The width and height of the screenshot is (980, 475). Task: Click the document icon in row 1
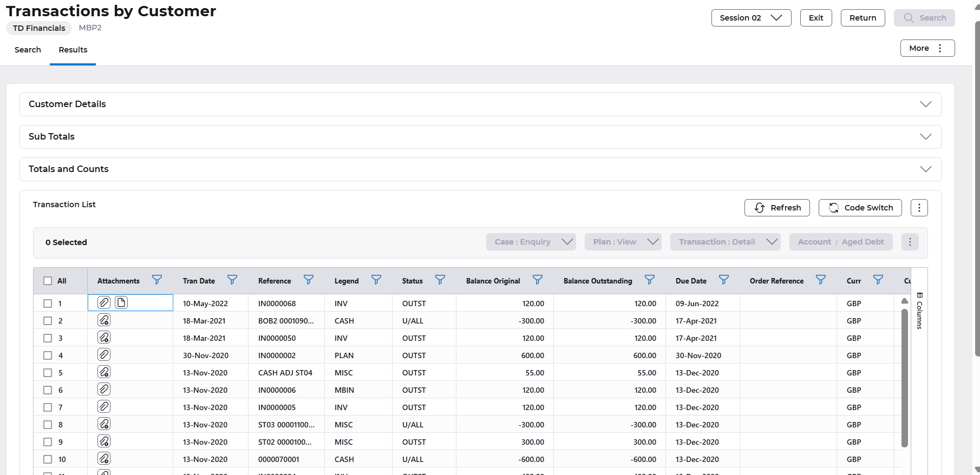tap(121, 302)
